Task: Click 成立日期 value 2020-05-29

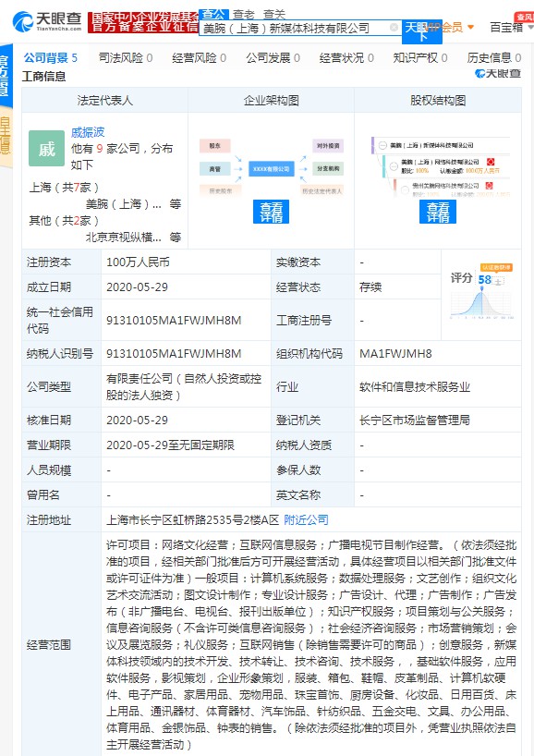Action: pyautogui.click(x=137, y=287)
